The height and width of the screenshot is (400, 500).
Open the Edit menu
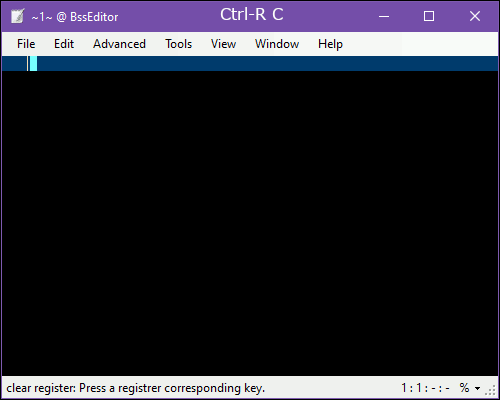coord(64,44)
